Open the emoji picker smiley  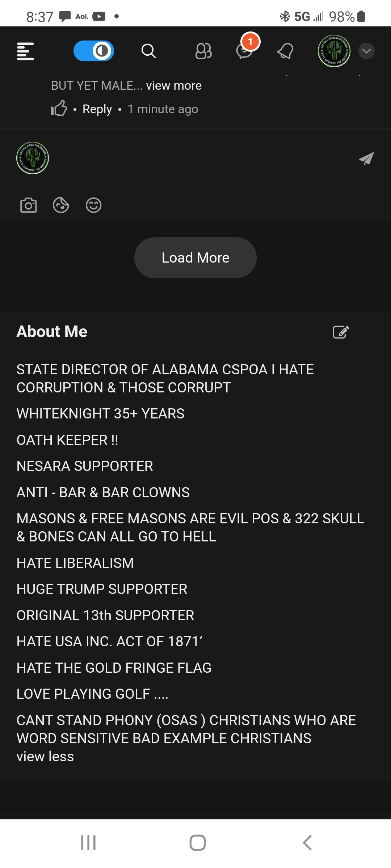coord(93,205)
